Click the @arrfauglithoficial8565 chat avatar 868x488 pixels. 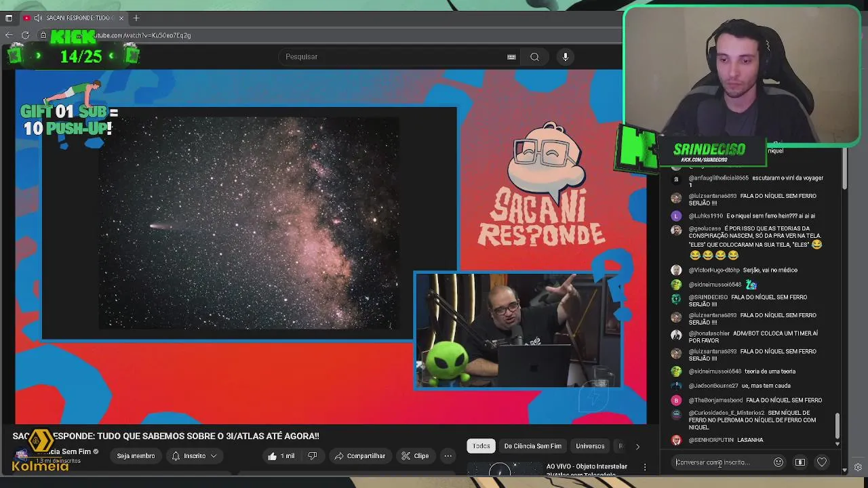pyautogui.click(x=676, y=180)
